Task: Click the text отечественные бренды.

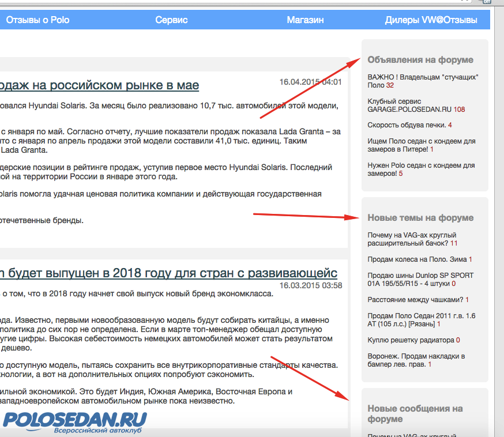Action: point(42,220)
